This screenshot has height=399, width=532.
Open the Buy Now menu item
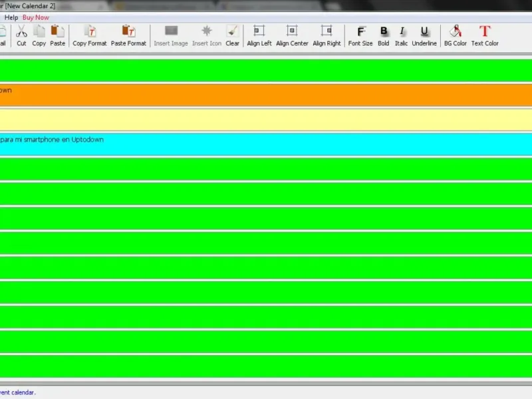click(36, 17)
